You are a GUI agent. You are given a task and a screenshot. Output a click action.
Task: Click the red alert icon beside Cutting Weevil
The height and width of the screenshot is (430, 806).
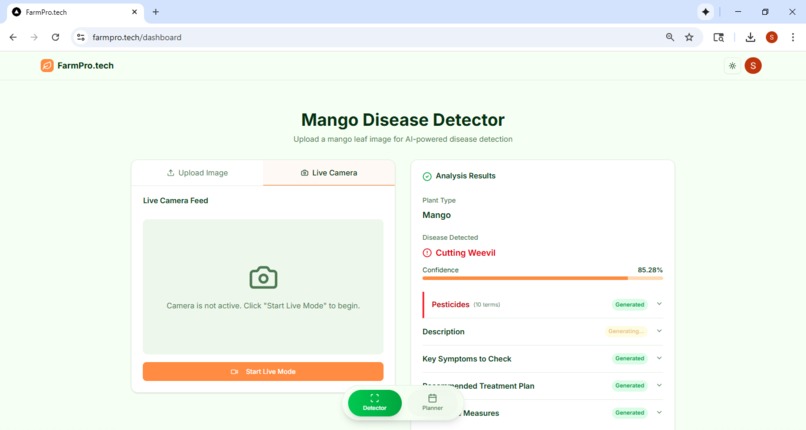point(427,253)
